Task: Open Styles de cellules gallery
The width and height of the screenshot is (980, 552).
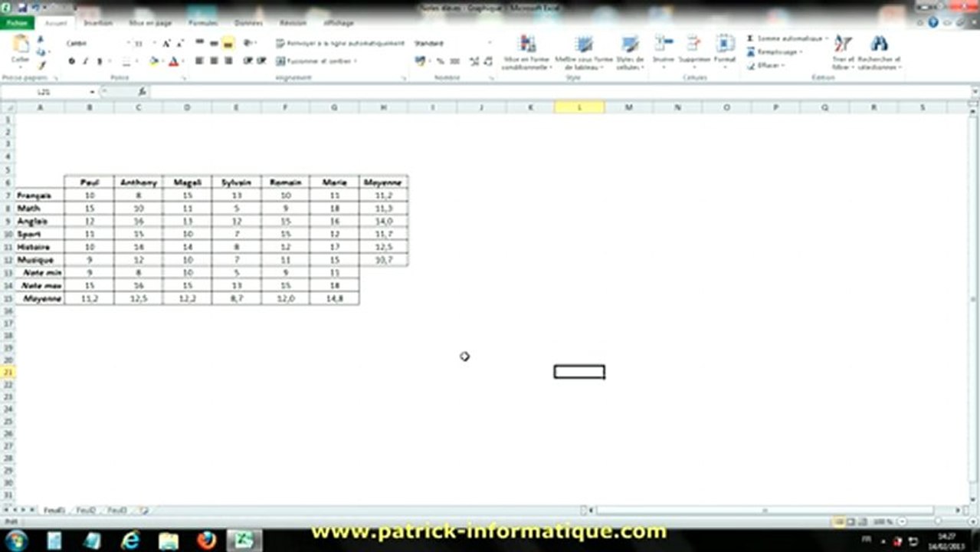Action: pyautogui.click(x=630, y=52)
